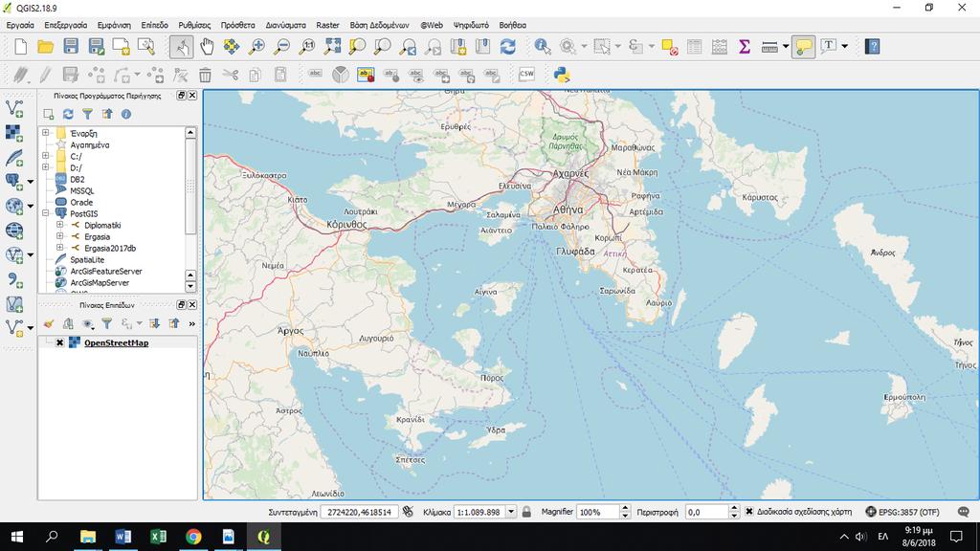Viewport: 980px width, 551px height.
Task: Open the Επίπεδο menu
Action: click(154, 25)
